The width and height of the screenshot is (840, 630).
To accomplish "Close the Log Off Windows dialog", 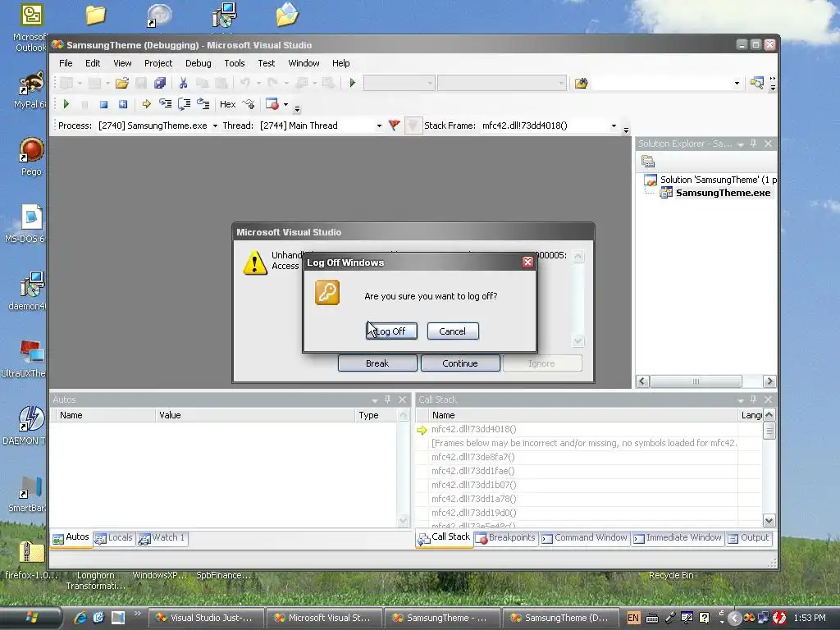I will coord(527,262).
